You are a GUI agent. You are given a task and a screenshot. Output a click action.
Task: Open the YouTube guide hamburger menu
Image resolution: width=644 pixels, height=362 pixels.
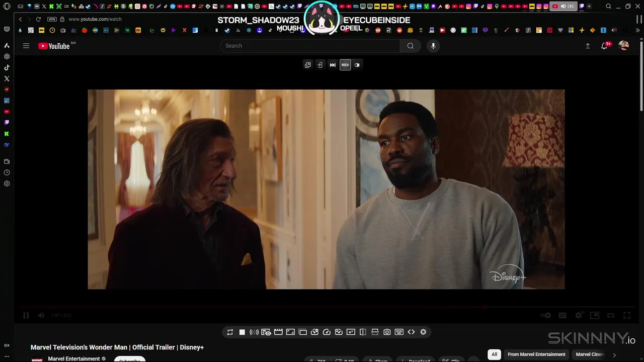pyautogui.click(x=26, y=46)
